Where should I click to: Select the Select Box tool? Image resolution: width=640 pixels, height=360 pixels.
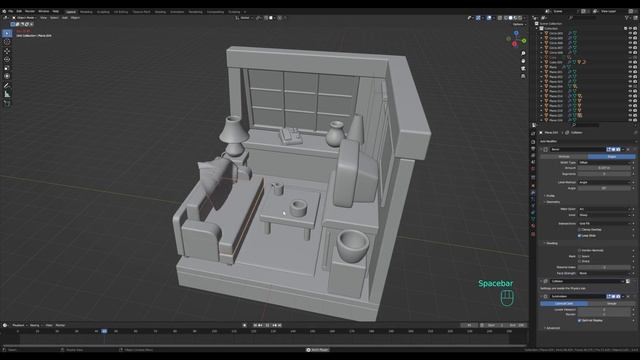coord(7,33)
